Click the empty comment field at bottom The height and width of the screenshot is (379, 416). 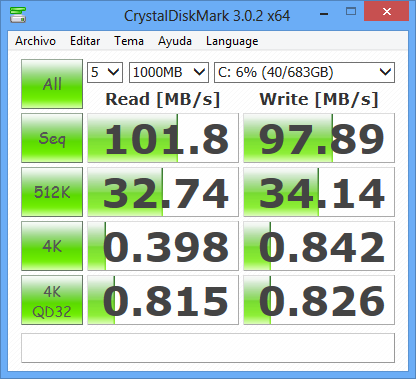pos(208,348)
